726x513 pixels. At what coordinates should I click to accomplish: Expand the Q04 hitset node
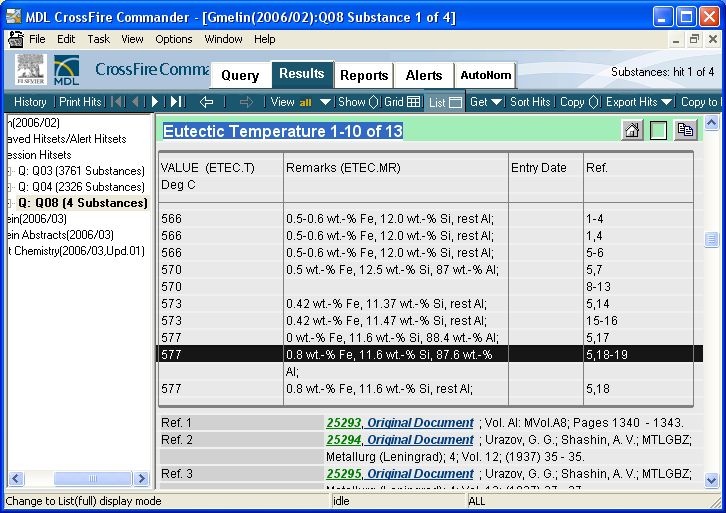[x=9, y=187]
